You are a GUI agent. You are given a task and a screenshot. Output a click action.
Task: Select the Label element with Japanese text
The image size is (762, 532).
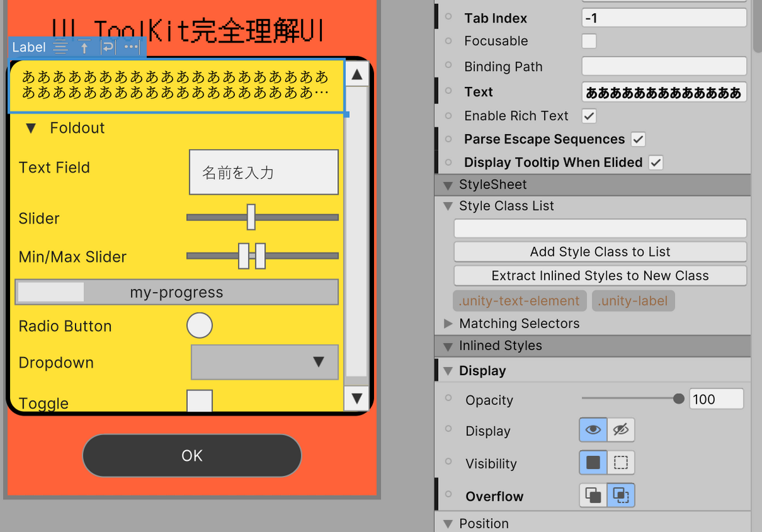tap(177, 86)
